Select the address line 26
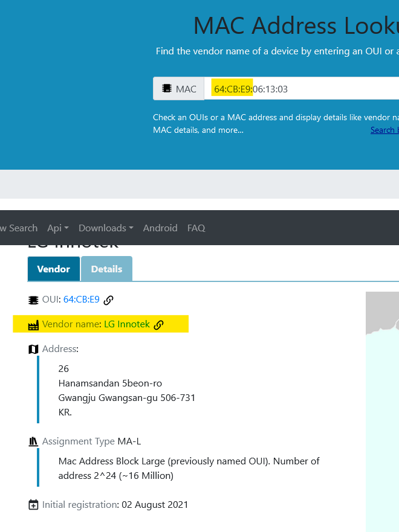 (63, 369)
